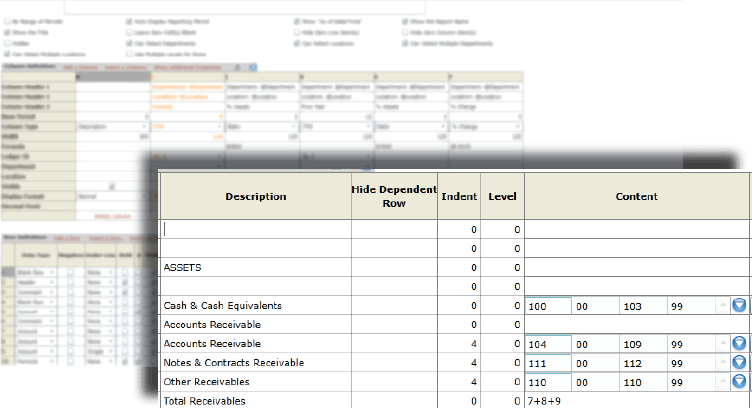
Task: Click Notes & Contracts Receivable description
Action: pos(234,363)
